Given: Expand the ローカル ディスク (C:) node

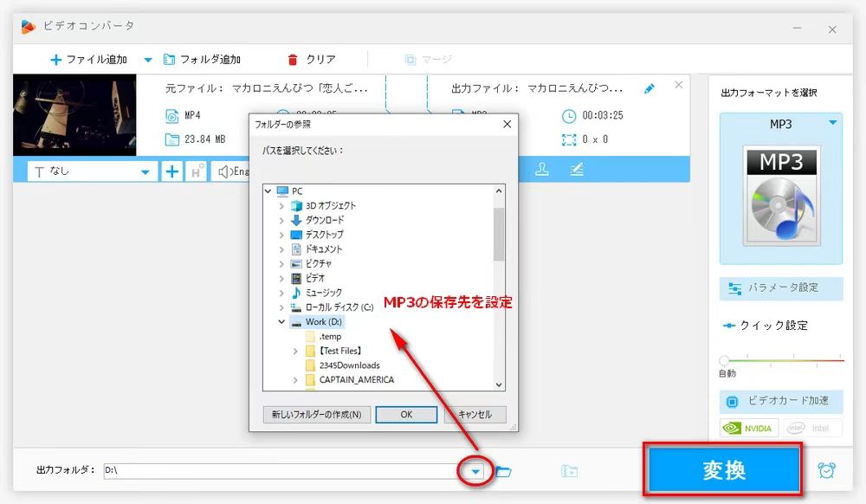Looking at the screenshot, I should point(281,307).
